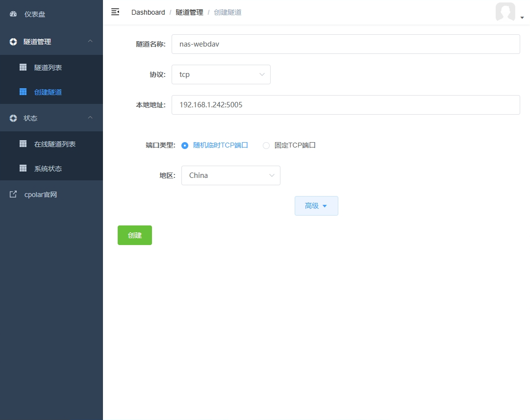Click the 状态 circle icon in sidebar
530x420 pixels.
[13, 118]
